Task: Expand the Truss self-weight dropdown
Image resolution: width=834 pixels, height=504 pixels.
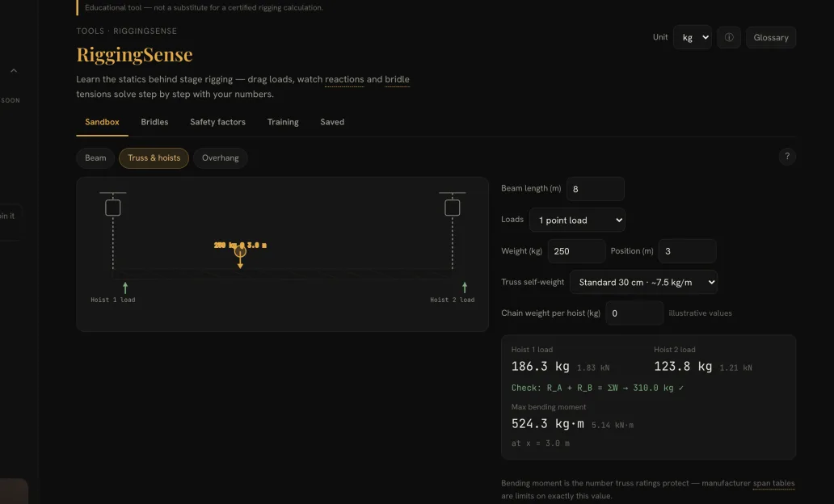Action: pos(643,283)
